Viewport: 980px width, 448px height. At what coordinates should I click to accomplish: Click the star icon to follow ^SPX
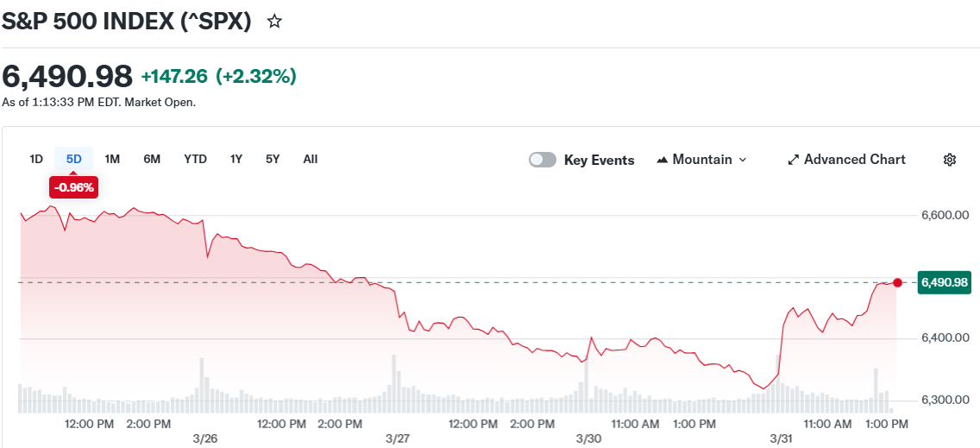pos(274,22)
